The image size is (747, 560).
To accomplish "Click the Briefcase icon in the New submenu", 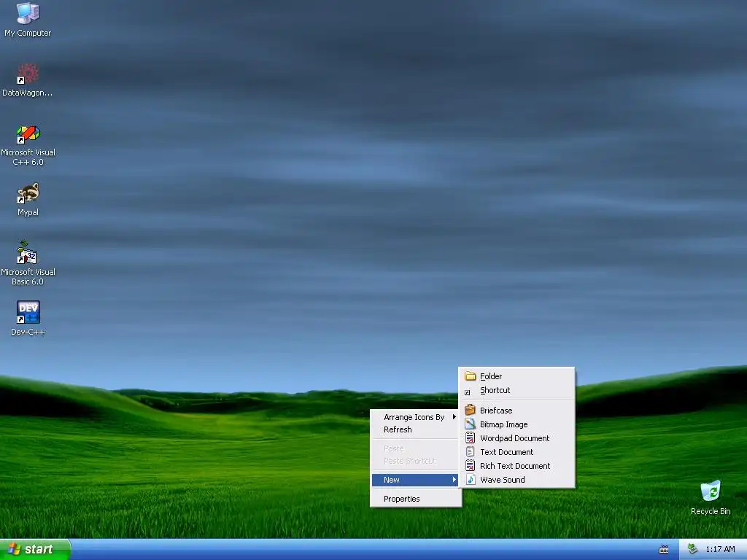I will click(x=471, y=410).
